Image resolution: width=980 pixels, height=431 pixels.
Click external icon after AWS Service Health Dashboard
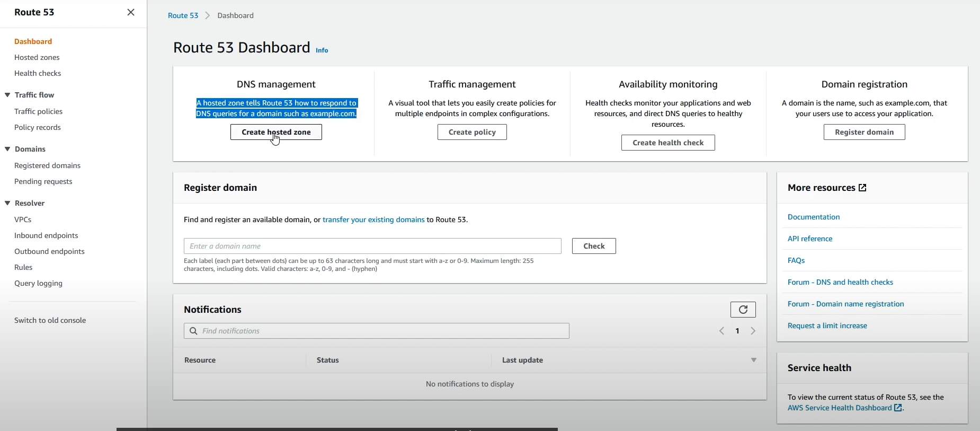point(898,408)
